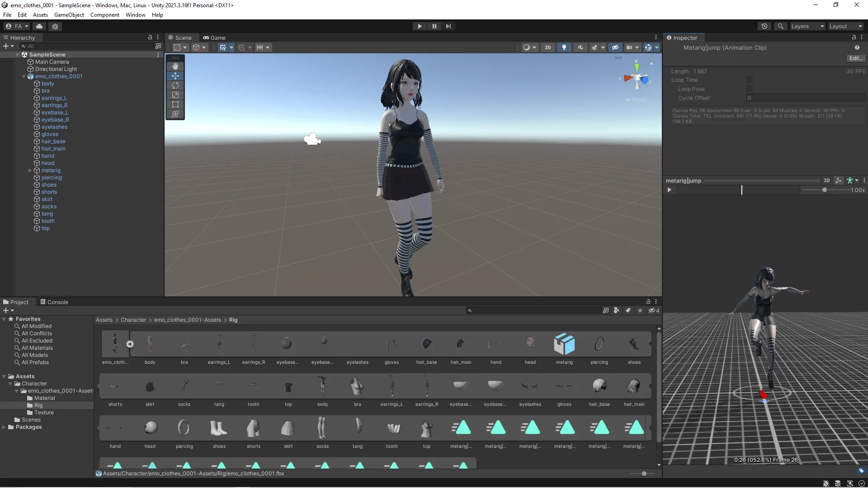The width and height of the screenshot is (868, 488).
Task: Open the Inspector search icon in the toolbar
Action: [x=781, y=26]
